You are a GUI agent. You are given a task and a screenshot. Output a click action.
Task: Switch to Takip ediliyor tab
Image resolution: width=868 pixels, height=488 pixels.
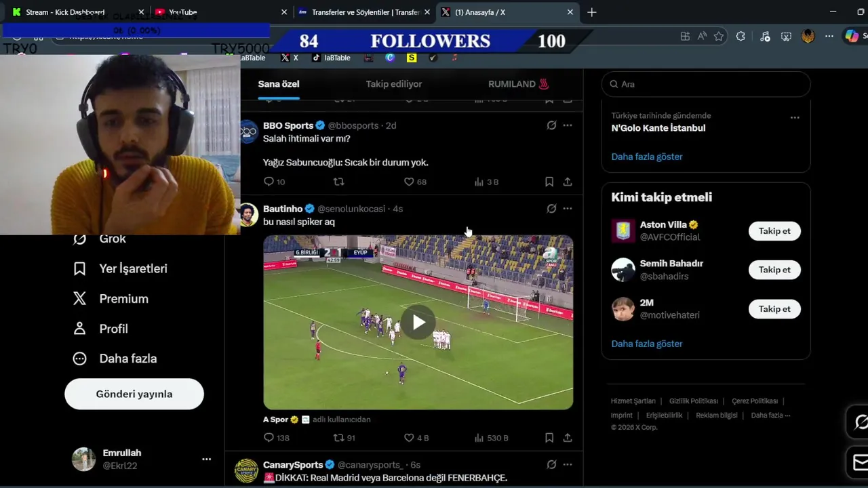[394, 84]
